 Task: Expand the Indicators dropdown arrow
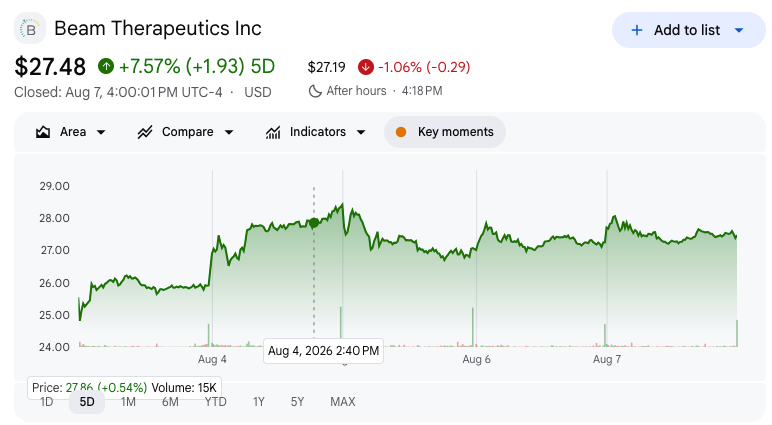361,132
